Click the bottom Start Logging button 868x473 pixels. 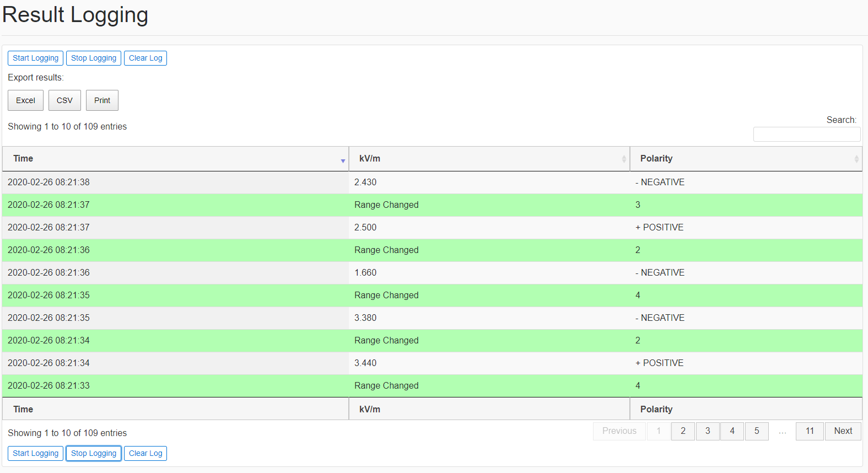pos(35,453)
